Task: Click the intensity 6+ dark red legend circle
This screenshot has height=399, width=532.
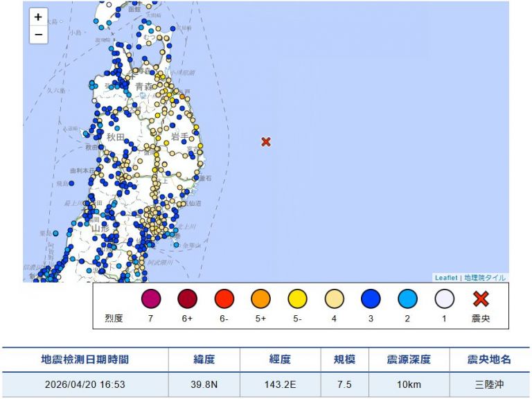Action: (x=188, y=299)
